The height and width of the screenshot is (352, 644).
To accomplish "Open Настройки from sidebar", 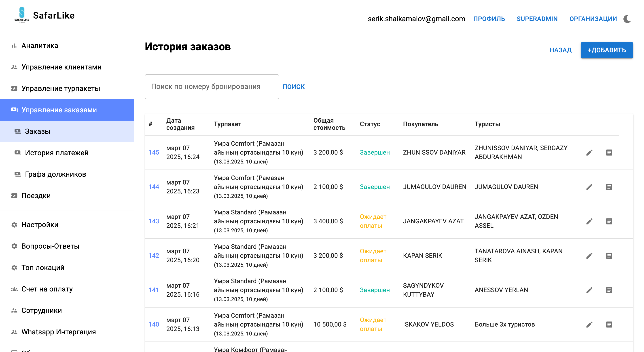I will tap(67, 225).
